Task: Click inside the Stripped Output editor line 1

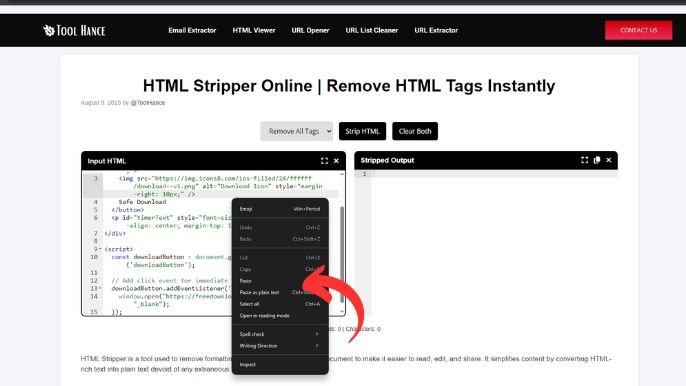Action: pos(494,174)
